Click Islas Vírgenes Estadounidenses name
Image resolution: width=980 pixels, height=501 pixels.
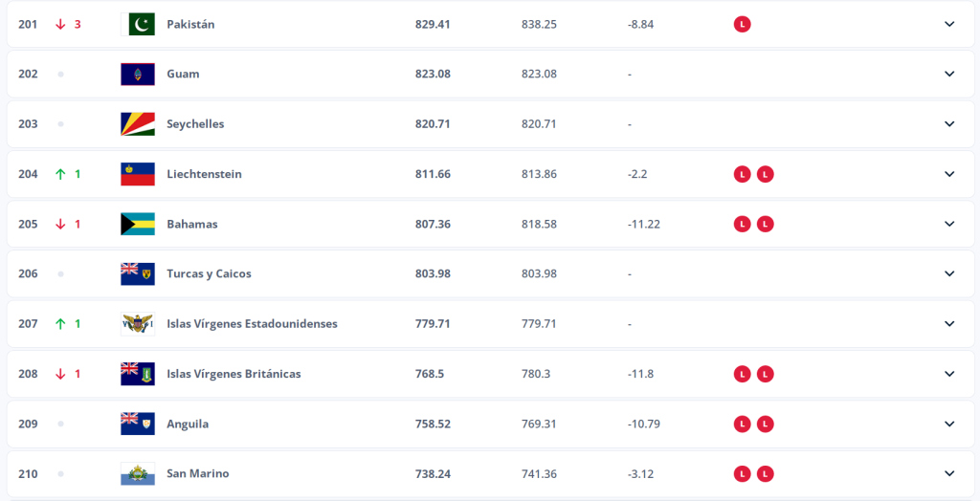coord(252,323)
